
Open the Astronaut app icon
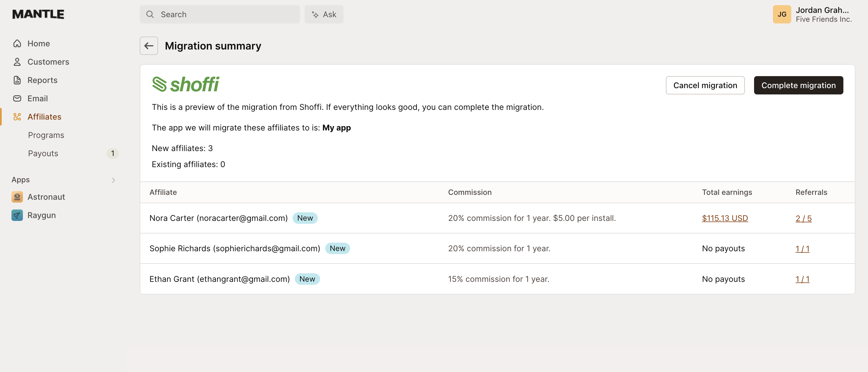tap(17, 197)
